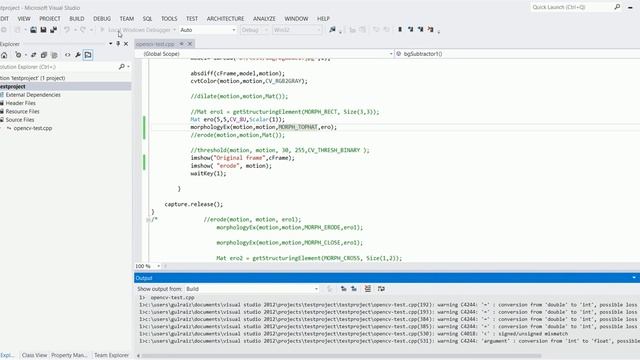Click the Save All icon
The width and height of the screenshot is (640, 360).
(x=53, y=30)
